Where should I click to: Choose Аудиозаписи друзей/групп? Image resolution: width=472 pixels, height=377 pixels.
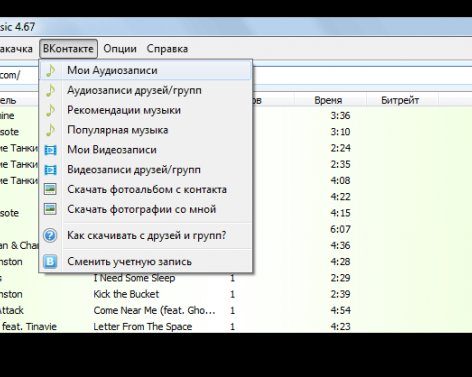[145, 90]
